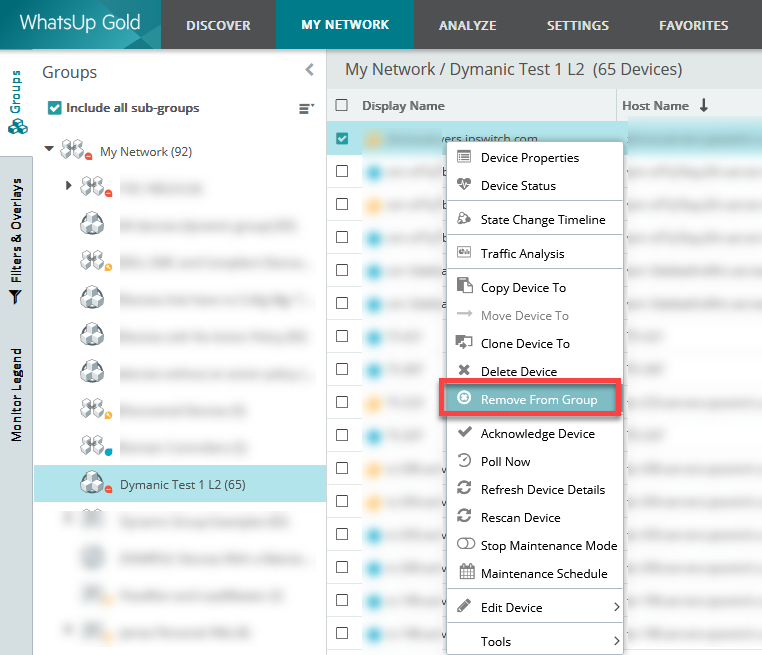Switch to the FAVORITES tab
This screenshot has width=762, height=655.
(693, 25)
